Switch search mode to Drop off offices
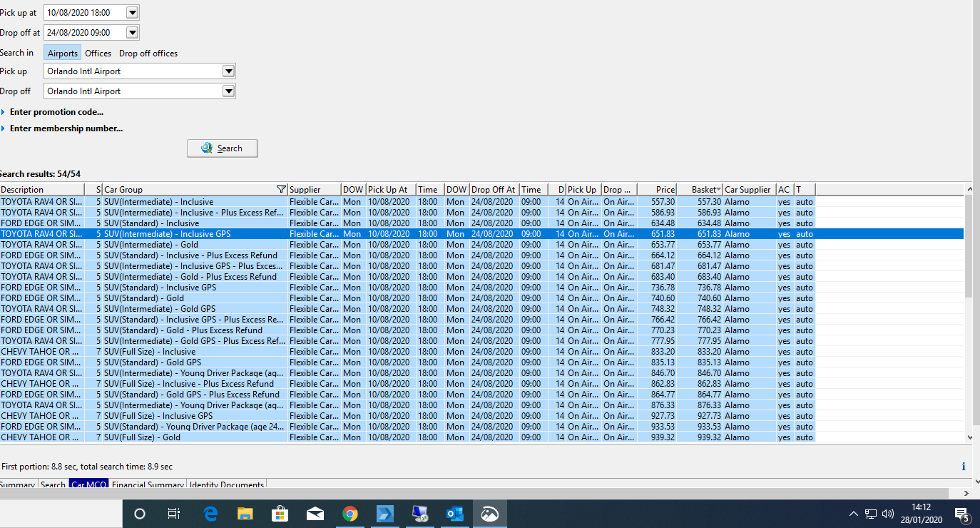This screenshot has height=528, width=980. pos(148,54)
